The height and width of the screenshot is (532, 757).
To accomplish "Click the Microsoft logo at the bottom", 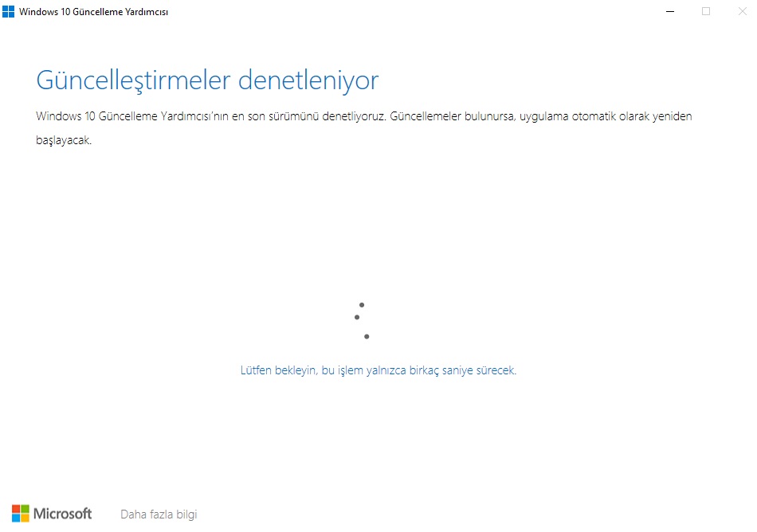I will [x=52, y=514].
